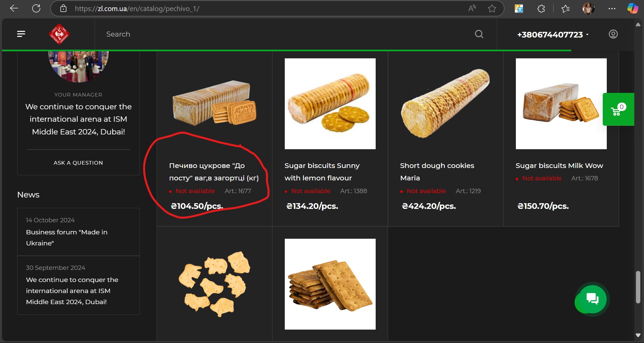Open browser extensions puzzle icon
This screenshot has width=644, height=343.
[x=541, y=8]
